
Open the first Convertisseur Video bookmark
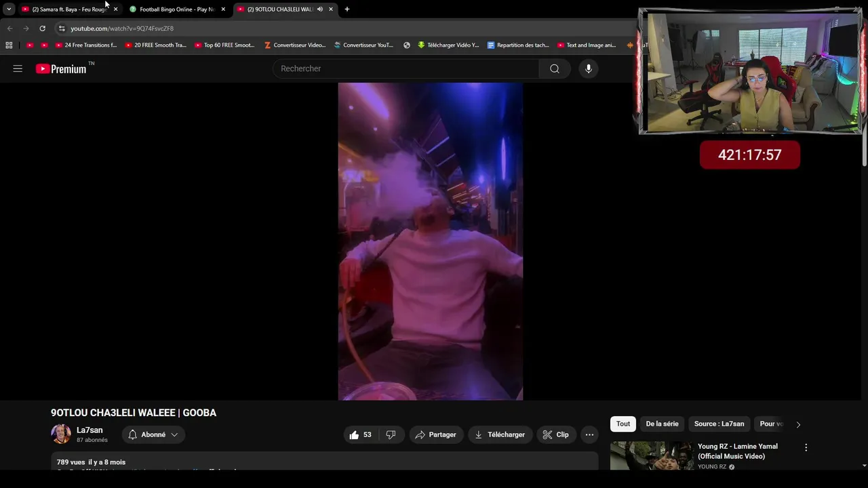point(295,45)
